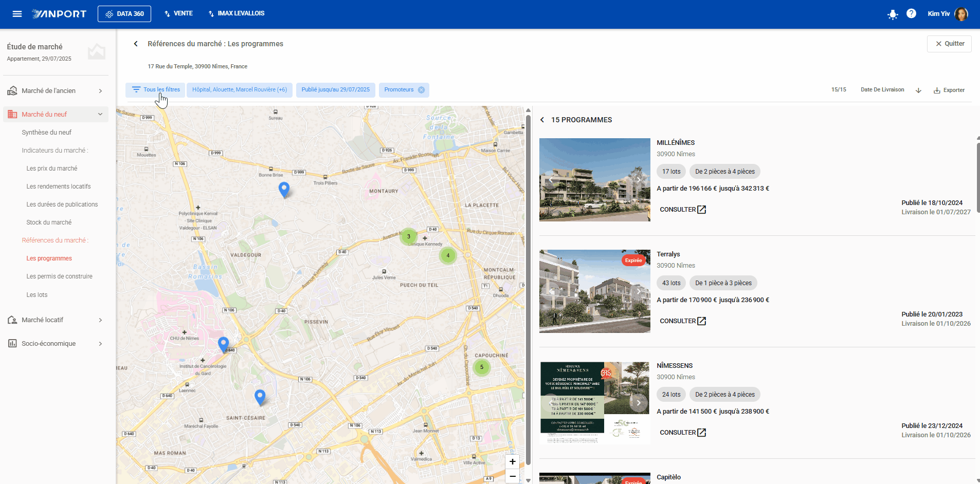The width and height of the screenshot is (980, 484).
Task: Show next photo of NÎMESSENS
Action: 639,403
